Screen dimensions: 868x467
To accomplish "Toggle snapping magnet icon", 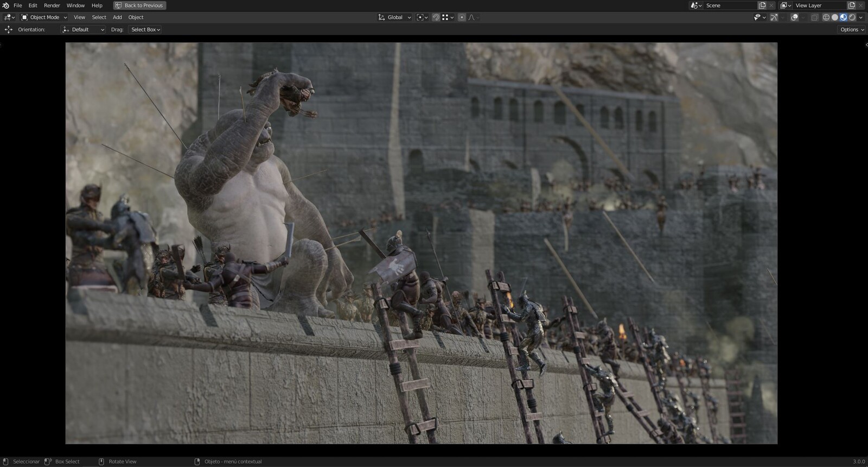I will [x=436, y=17].
